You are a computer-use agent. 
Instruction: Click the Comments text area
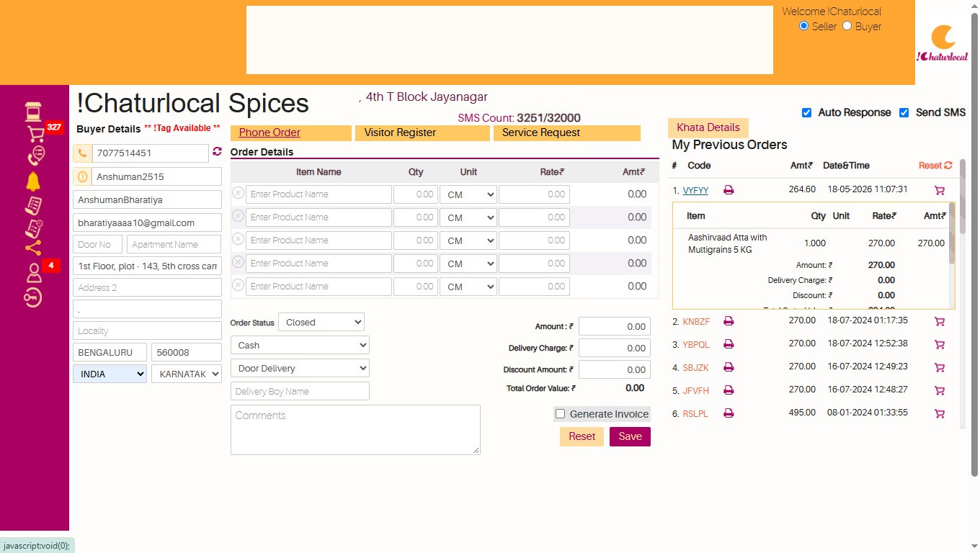coord(355,430)
